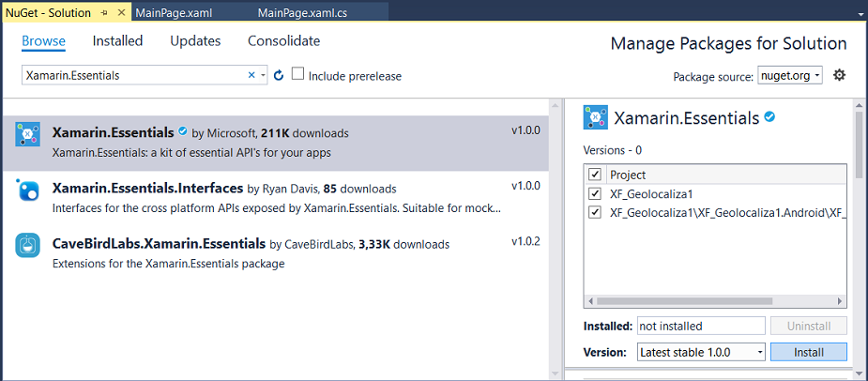Image resolution: width=868 pixels, height=381 pixels.
Task: Switch to the Installed tab
Action: click(x=117, y=41)
